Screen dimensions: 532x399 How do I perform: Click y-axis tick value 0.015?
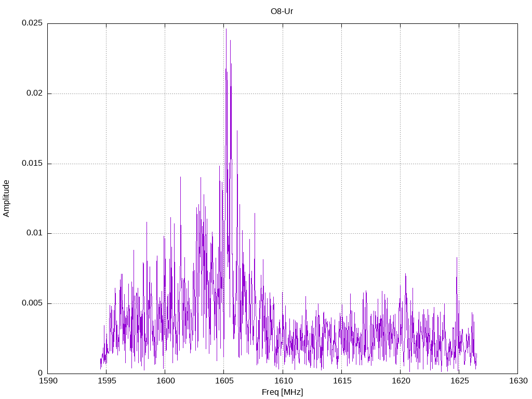point(32,163)
